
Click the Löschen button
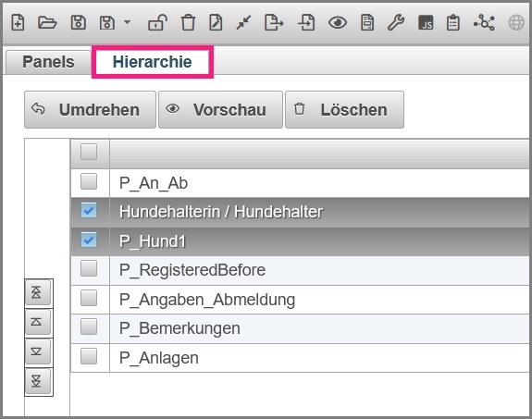[344, 109]
